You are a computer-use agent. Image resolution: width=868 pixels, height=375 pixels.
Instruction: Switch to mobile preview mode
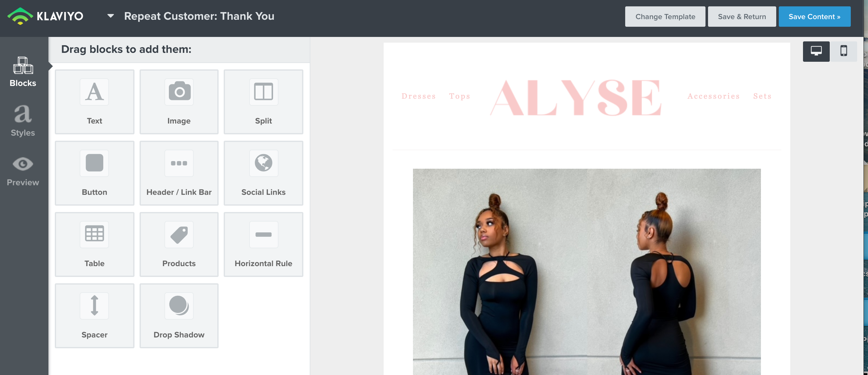[844, 51]
